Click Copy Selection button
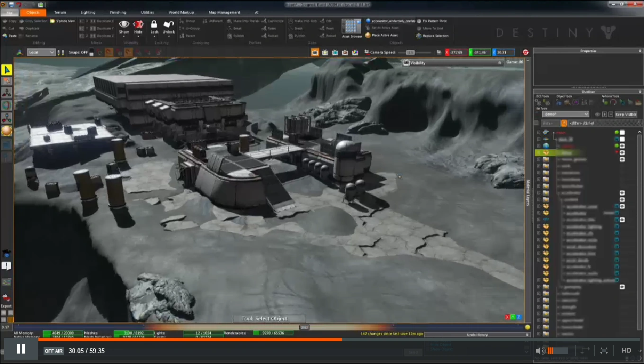The image size is (644, 364). click(x=33, y=21)
